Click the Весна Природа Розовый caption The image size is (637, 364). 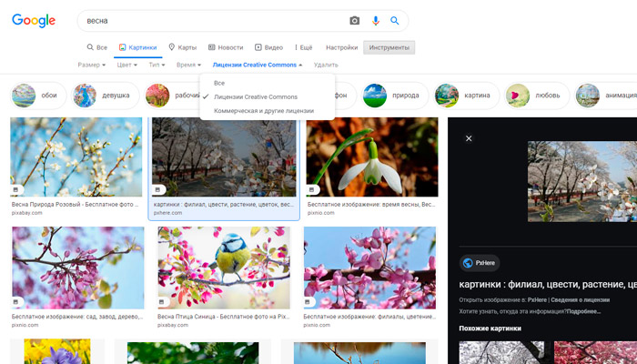(76, 205)
